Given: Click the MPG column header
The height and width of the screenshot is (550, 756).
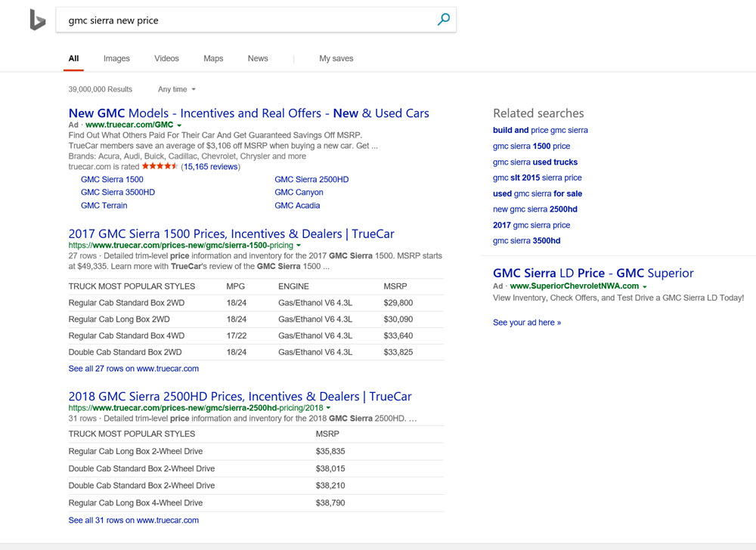Looking at the screenshot, I should 236,286.
